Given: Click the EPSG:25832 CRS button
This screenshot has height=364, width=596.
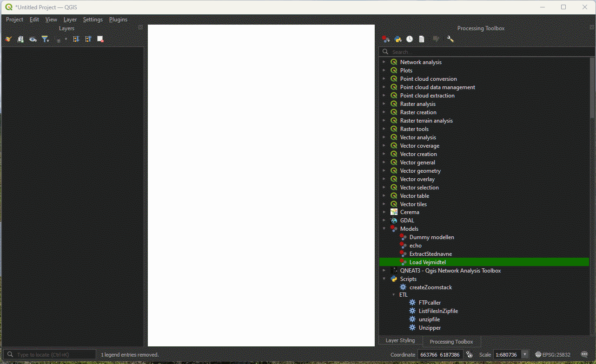Looking at the screenshot, I should point(553,355).
